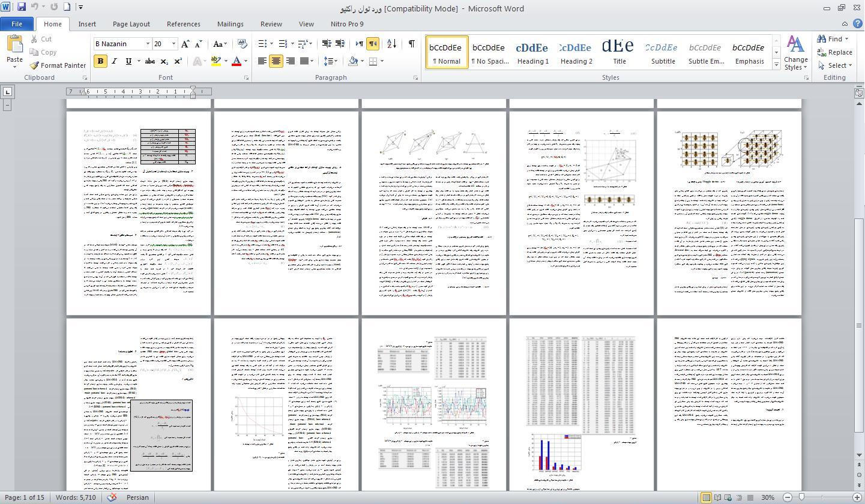The image size is (865, 504).
Task: Click the zoom slider handle
Action: pyautogui.click(x=801, y=497)
